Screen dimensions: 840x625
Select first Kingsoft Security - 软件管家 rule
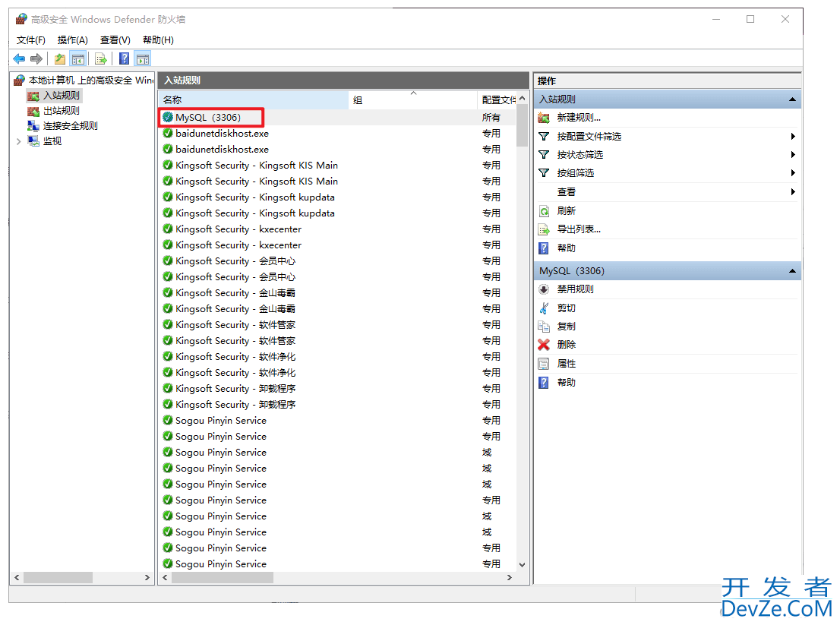(337, 325)
